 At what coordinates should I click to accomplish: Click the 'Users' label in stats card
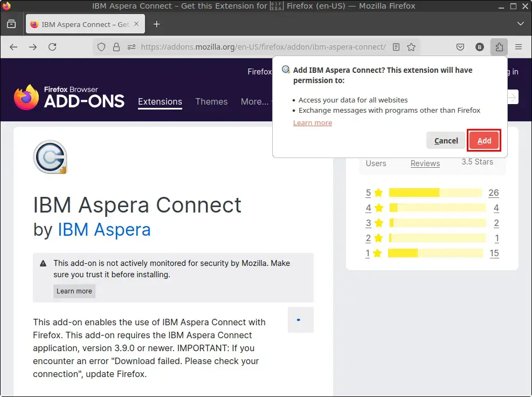(376, 163)
